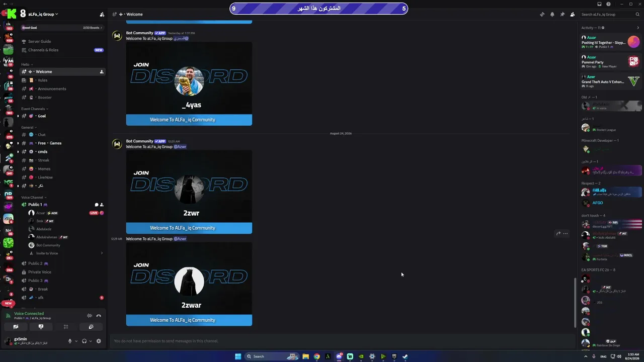Click the welcome banner under _4yas
The width and height of the screenshot is (644, 362).
pyautogui.click(x=189, y=120)
